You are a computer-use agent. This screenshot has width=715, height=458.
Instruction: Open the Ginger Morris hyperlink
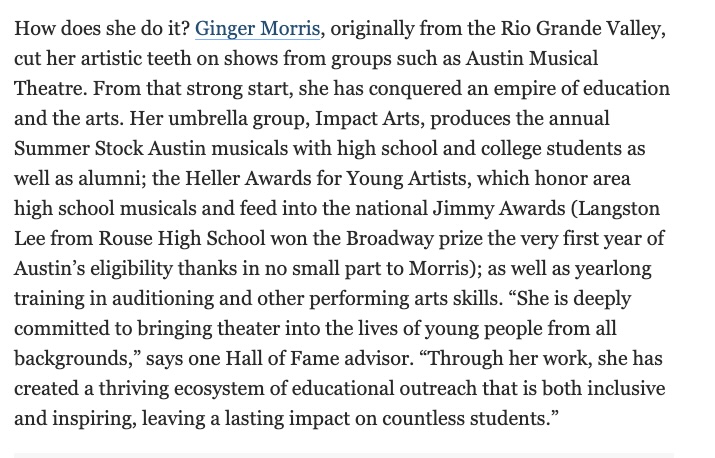[x=258, y=29]
